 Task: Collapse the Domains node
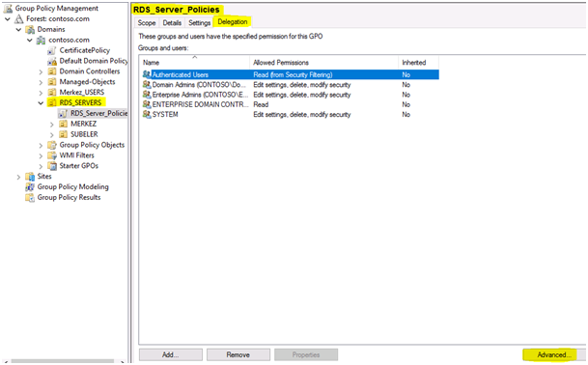click(18, 29)
